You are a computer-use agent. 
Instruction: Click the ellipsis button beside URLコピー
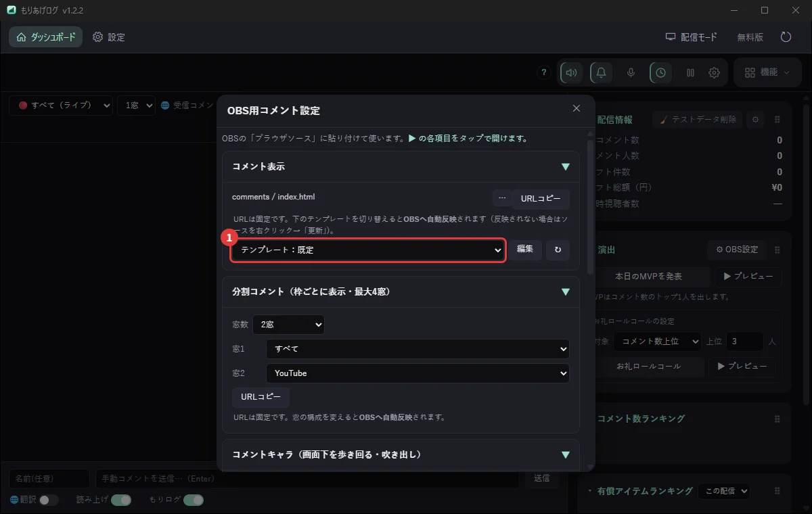pos(501,199)
